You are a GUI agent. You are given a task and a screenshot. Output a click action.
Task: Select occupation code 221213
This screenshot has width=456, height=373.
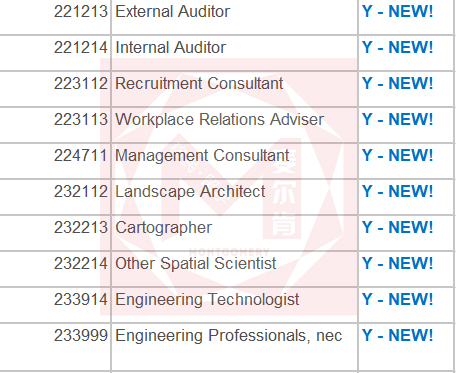pos(81,12)
